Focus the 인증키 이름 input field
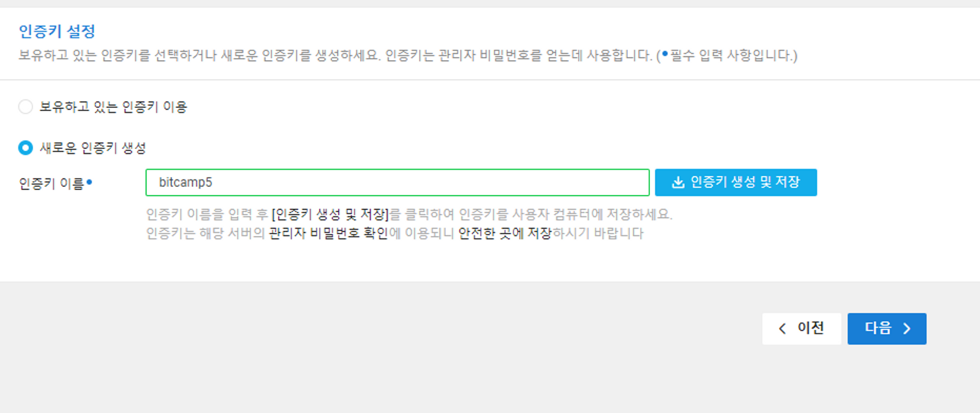This screenshot has height=413, width=980. tap(398, 183)
